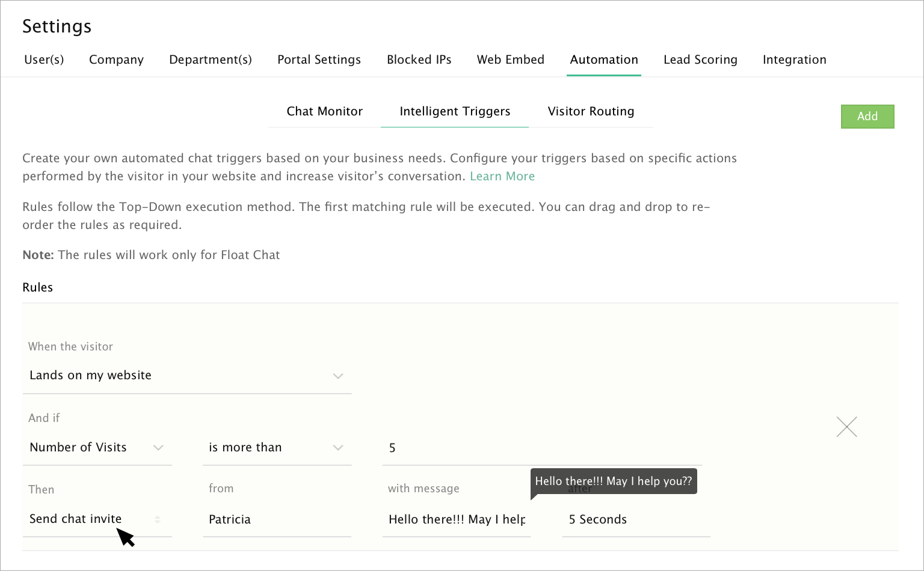The width and height of the screenshot is (924, 571).
Task: Expand the 'is more than' operator dropdown
Action: (277, 448)
